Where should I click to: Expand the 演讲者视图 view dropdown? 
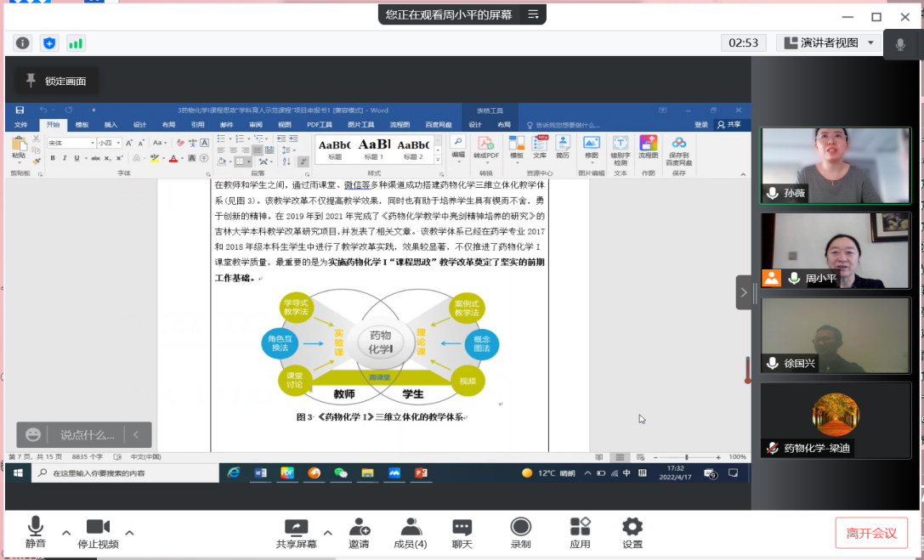(x=870, y=42)
